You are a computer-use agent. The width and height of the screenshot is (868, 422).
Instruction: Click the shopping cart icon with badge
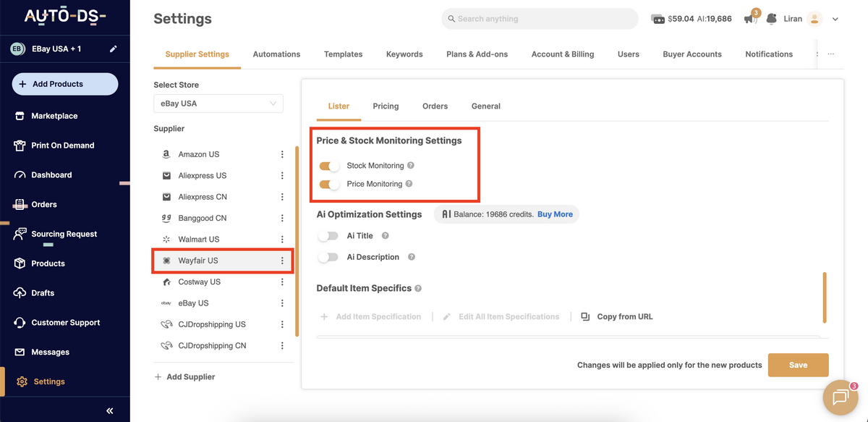pyautogui.click(x=749, y=19)
